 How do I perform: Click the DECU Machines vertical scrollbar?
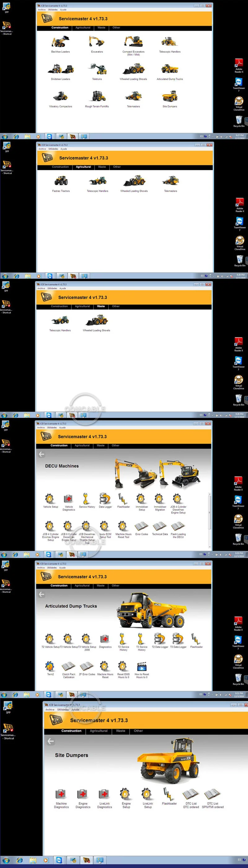[209, 520]
